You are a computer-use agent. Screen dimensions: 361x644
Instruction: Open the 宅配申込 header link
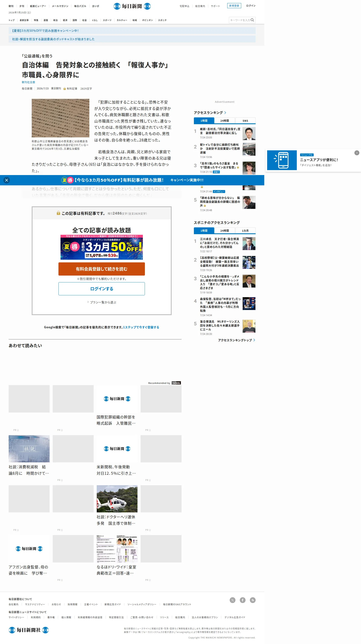[x=184, y=6]
